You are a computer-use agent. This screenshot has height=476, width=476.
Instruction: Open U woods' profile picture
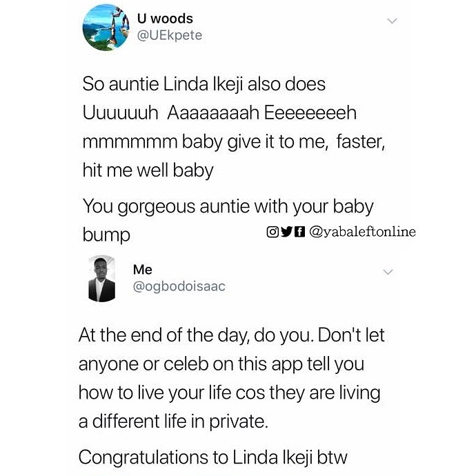tap(106, 28)
